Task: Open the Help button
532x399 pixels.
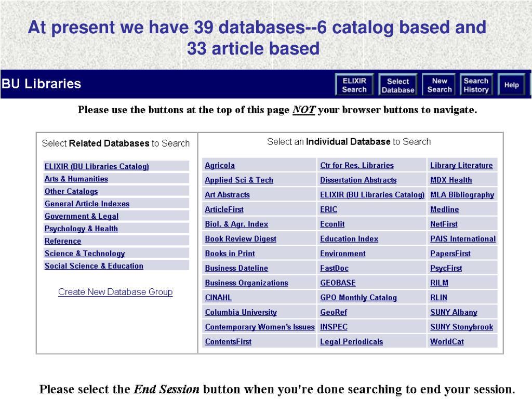Action: 511,85
